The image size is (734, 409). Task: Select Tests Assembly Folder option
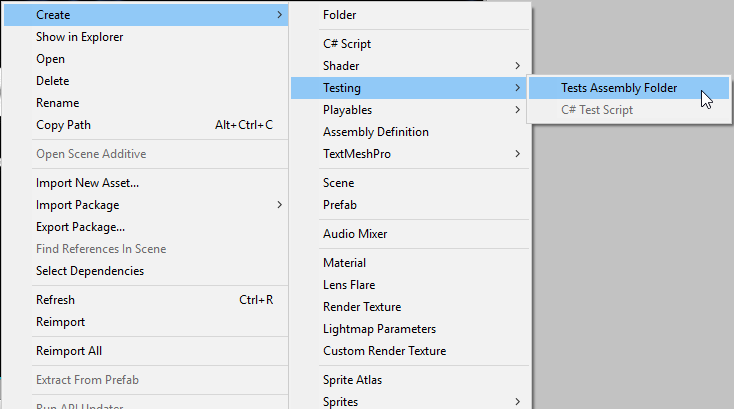(x=629, y=88)
